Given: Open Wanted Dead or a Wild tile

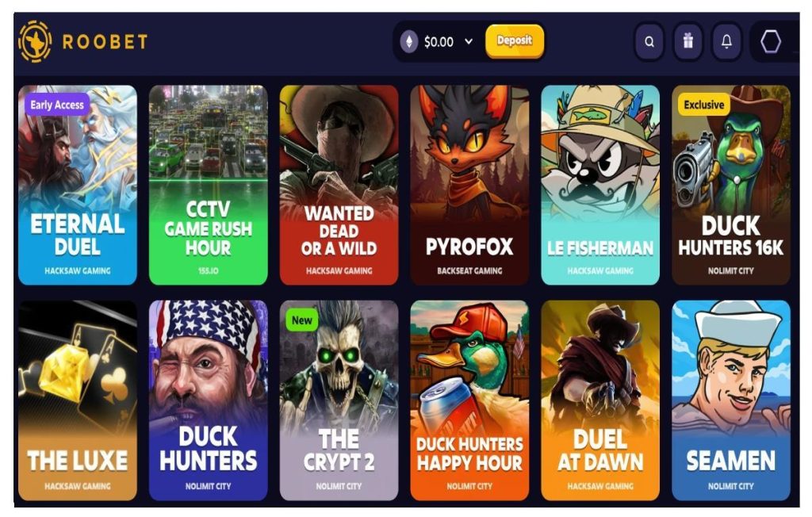Looking at the screenshot, I should 339,185.
